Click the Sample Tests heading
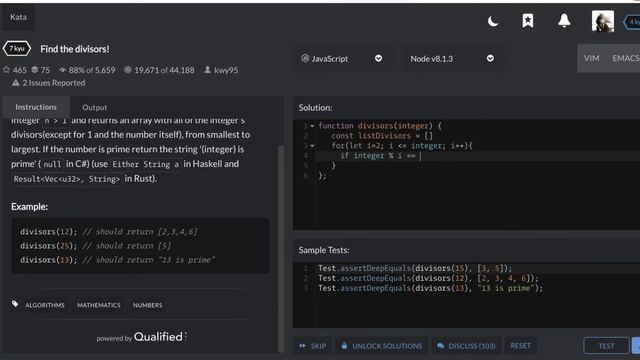The width and height of the screenshot is (640, 360). pos(324,250)
